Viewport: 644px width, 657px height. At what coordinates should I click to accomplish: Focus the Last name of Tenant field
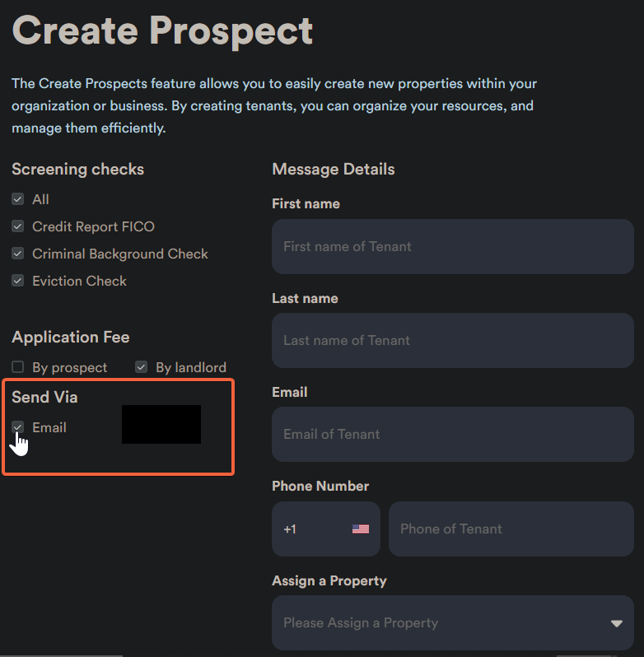pos(453,340)
